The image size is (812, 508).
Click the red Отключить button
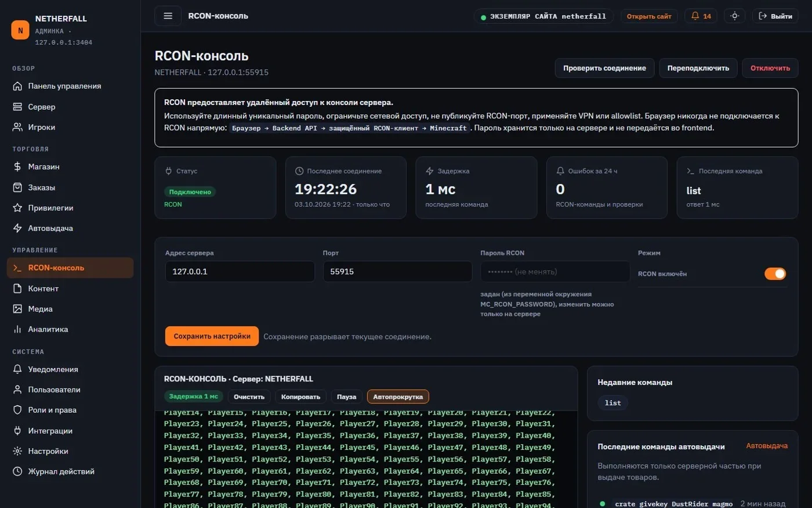tap(770, 68)
